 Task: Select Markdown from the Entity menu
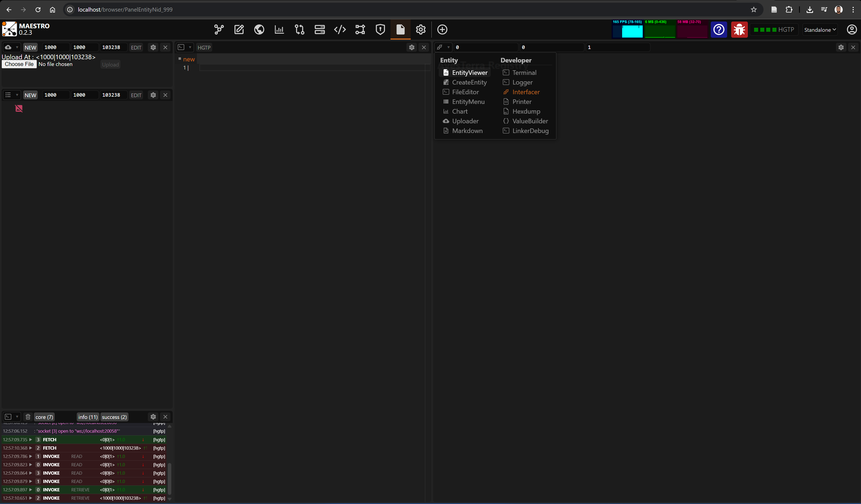click(463, 131)
